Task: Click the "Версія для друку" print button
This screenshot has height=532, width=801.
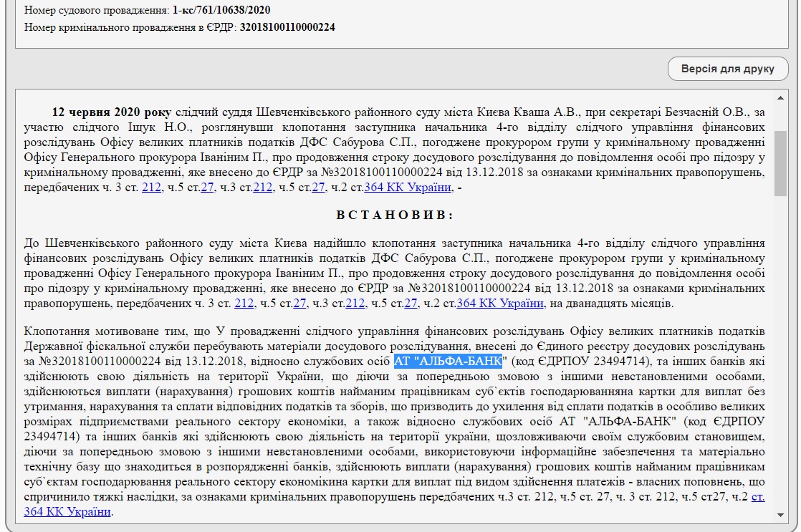Action: (x=727, y=69)
